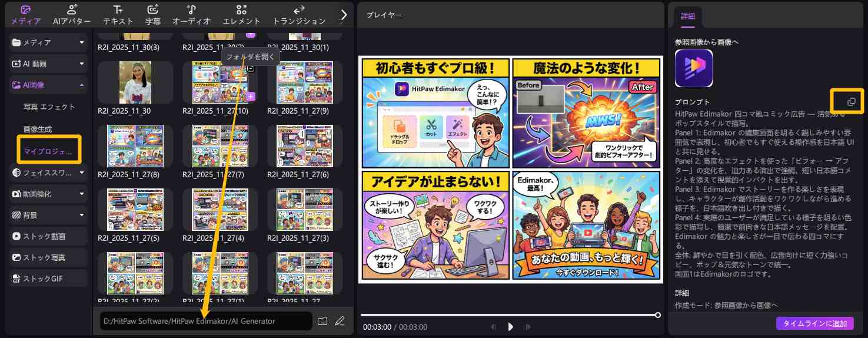
Task: Click the AI Generator folder path field
Action: click(x=206, y=321)
